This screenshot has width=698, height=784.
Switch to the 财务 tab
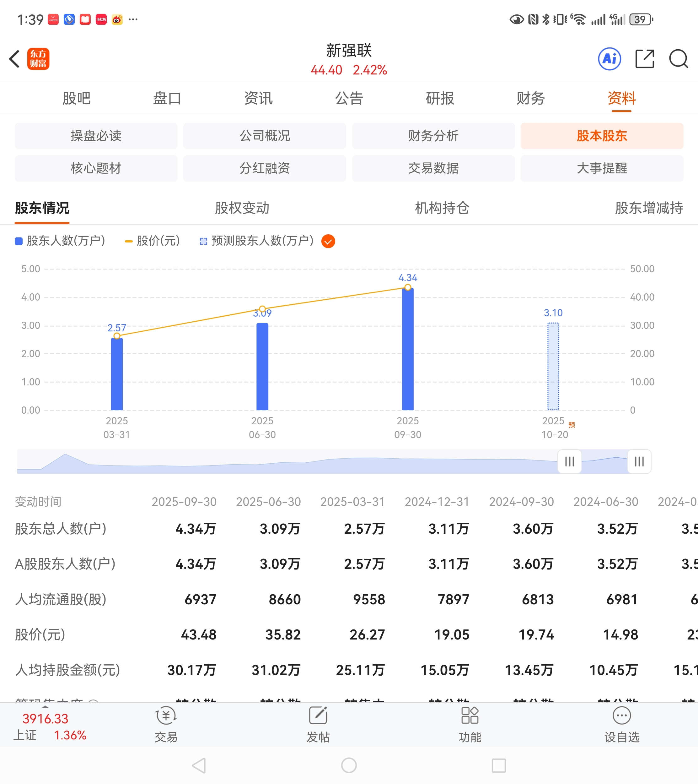530,98
